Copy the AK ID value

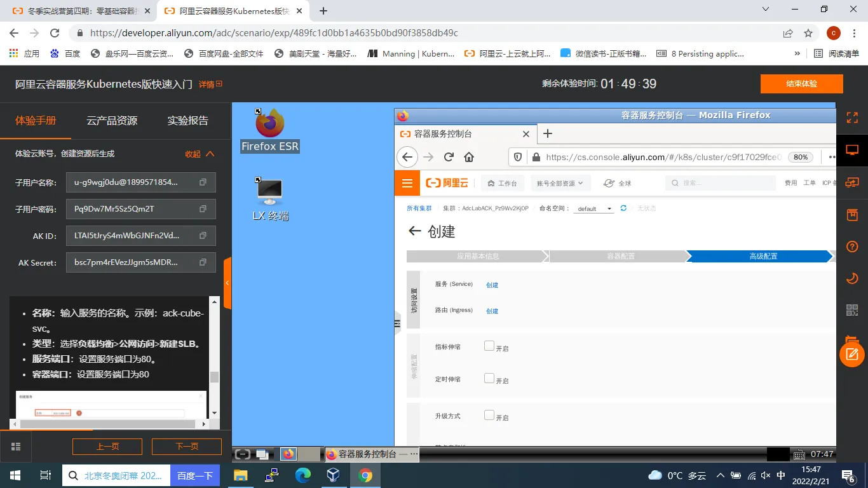[203, 236]
